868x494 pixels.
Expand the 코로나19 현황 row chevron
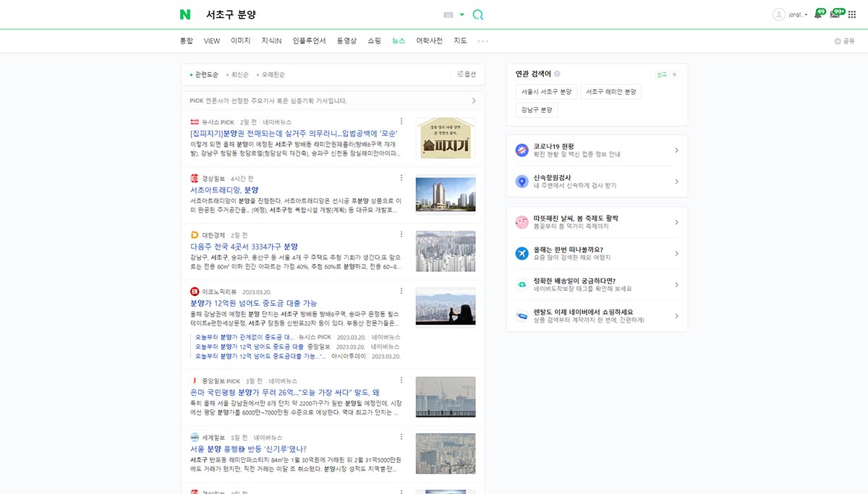[x=676, y=150]
